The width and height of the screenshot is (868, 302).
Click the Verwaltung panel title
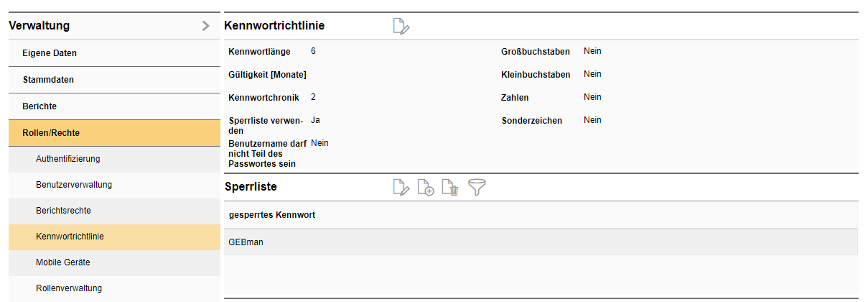39,26
